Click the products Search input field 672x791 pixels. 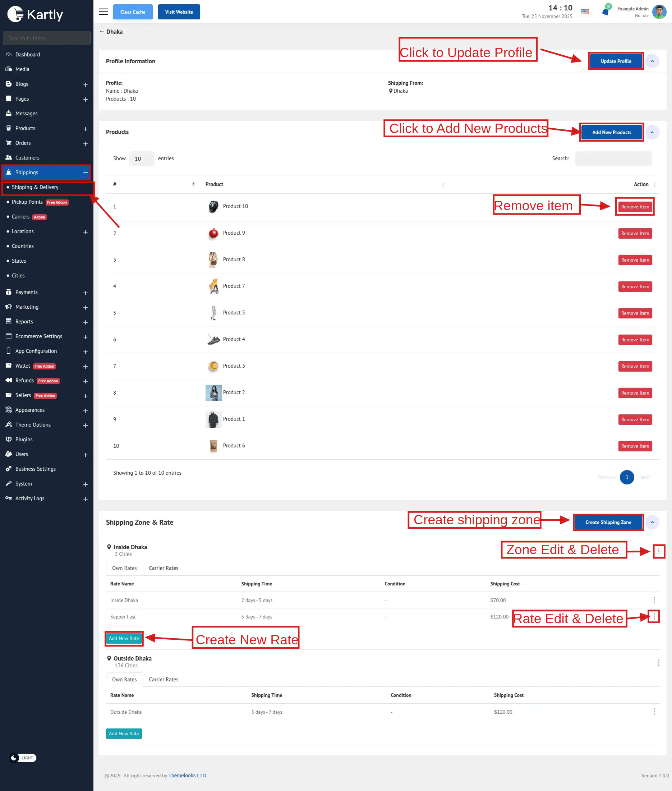pos(613,158)
